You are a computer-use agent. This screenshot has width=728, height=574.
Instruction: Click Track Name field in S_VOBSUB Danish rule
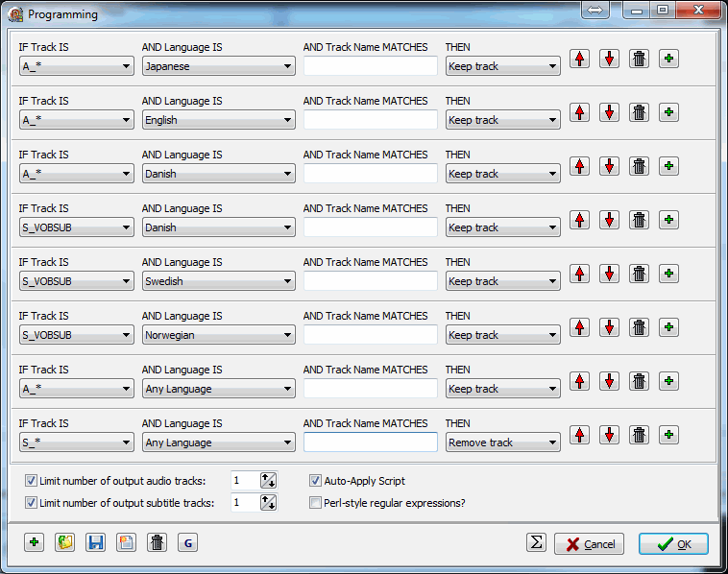pos(371,227)
